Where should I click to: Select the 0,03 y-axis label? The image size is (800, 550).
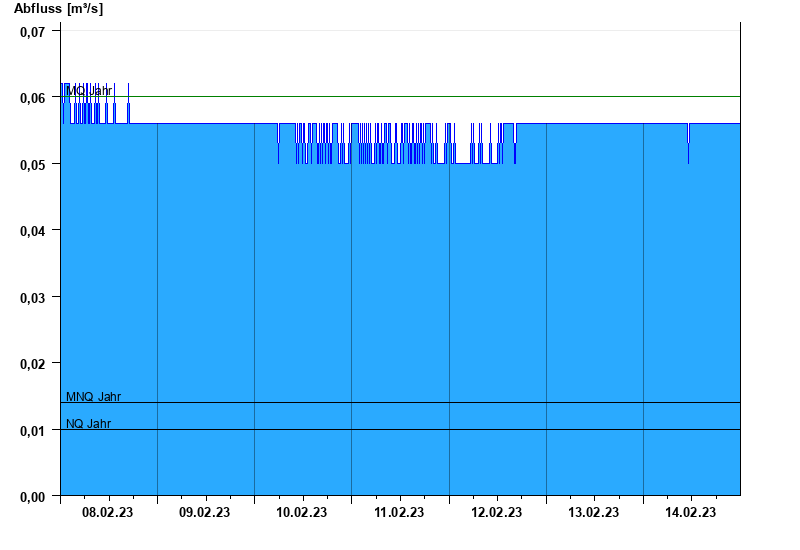pos(33,298)
